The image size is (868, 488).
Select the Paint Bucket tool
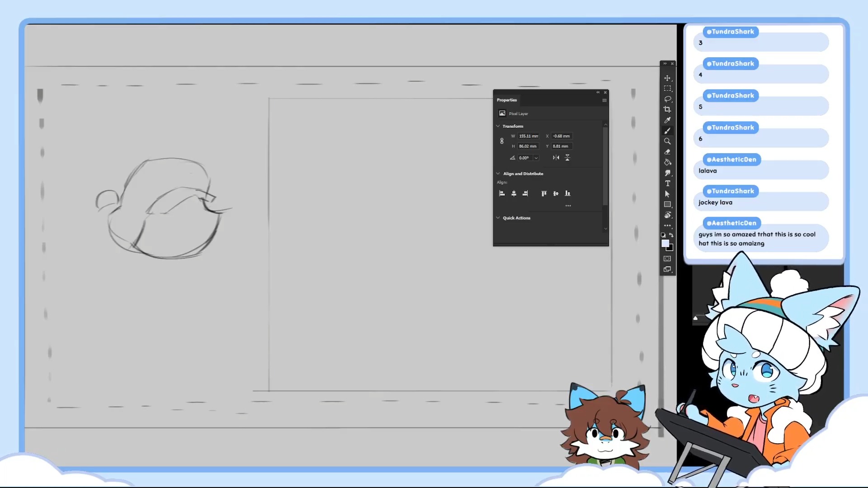click(667, 162)
